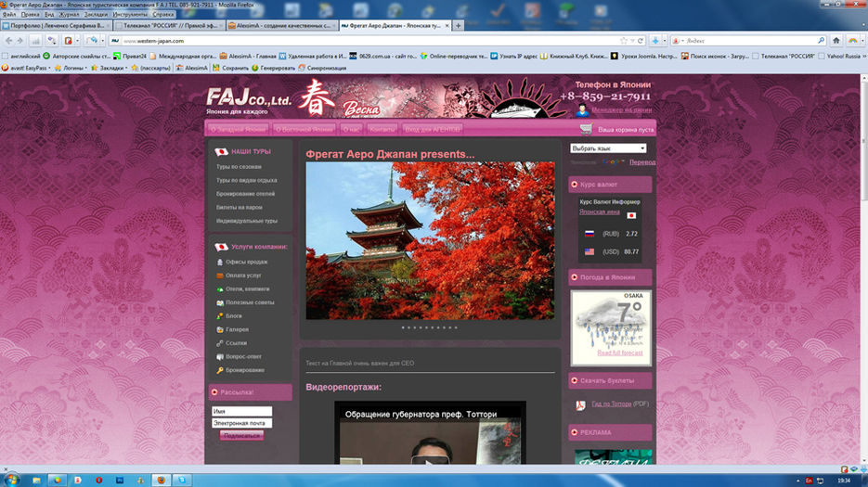Open Skype from the taskbar
Screen dimensions: 868x487
tap(182, 480)
